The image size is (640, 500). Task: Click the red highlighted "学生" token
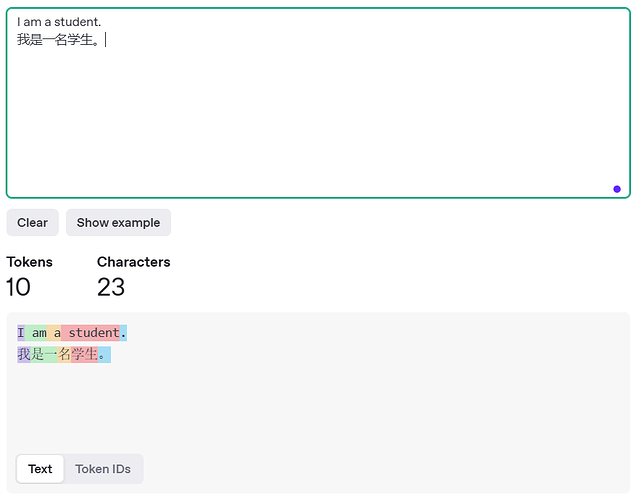(84, 354)
